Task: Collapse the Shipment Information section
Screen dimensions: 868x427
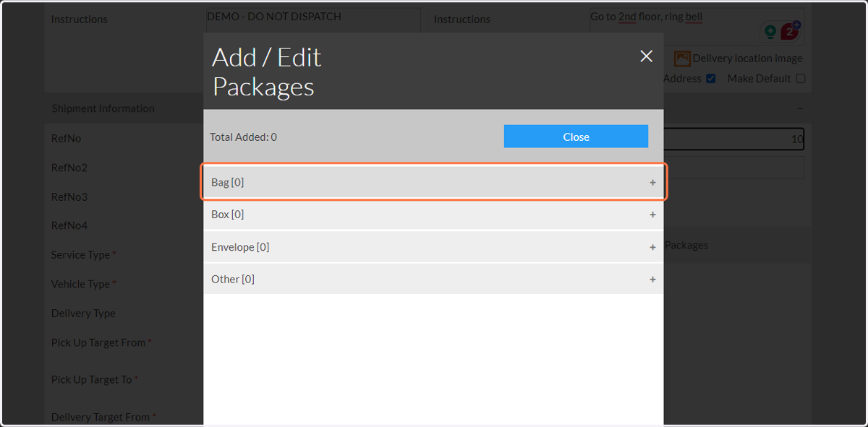Action: [x=800, y=108]
